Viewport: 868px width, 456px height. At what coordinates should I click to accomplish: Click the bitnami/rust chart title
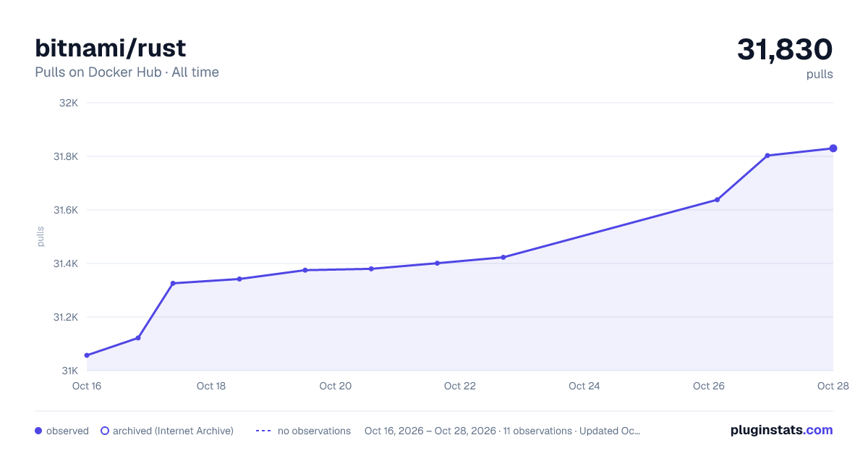pos(111,48)
